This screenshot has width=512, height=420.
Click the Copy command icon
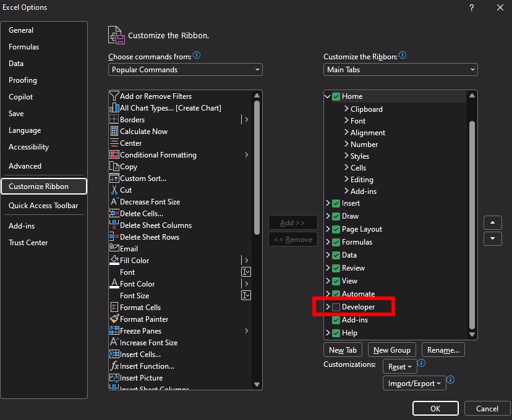114,167
